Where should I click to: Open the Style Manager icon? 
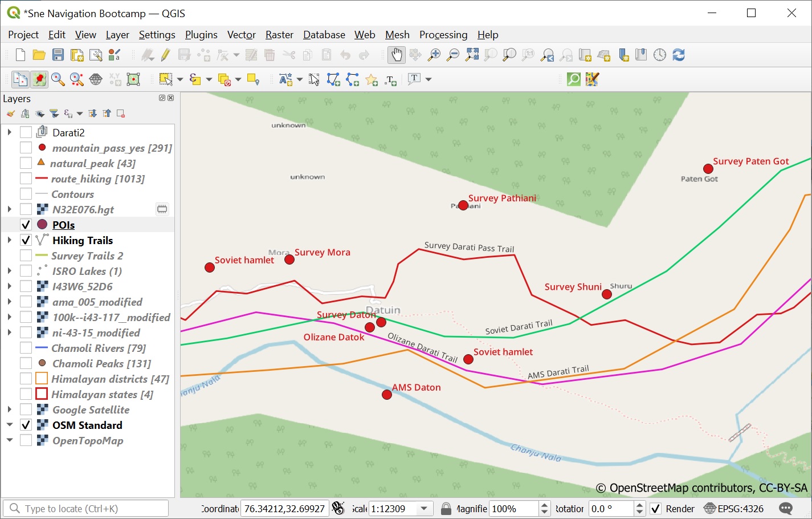[x=115, y=55]
